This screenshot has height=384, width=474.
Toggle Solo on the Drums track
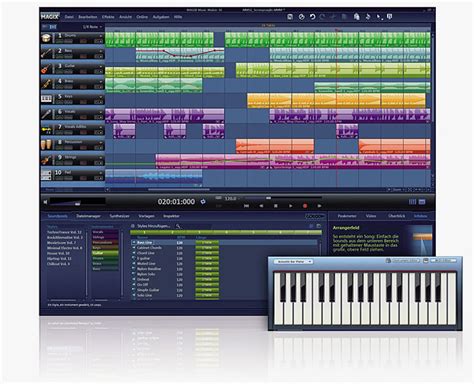tap(61, 41)
